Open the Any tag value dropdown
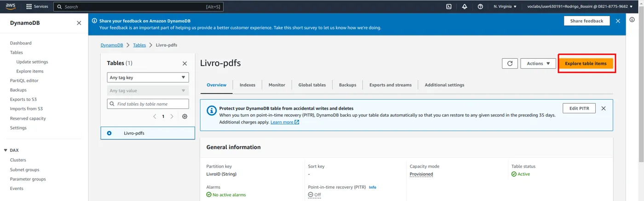 (148, 91)
